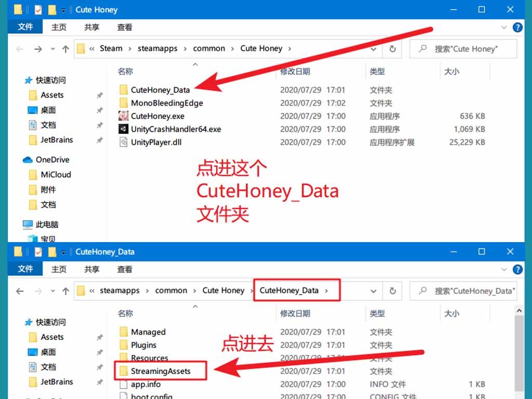Select the UnityCrashHandler64.exe file
Viewport: 532px width, 399px height.
[176, 129]
